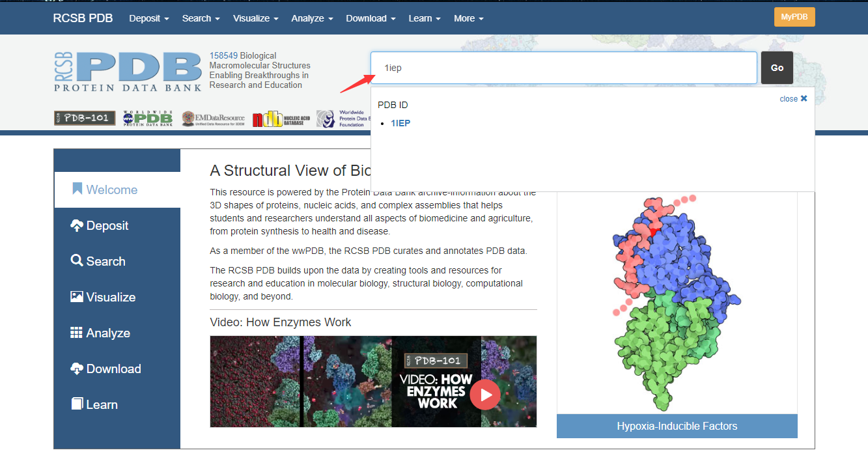Open the Nucleic Acid Database logo

281,119
